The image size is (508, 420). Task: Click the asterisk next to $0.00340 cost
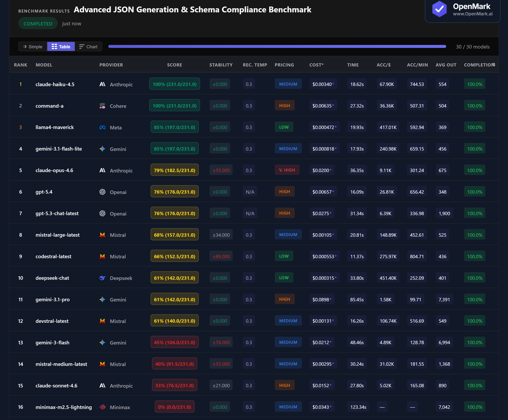coord(333,84)
